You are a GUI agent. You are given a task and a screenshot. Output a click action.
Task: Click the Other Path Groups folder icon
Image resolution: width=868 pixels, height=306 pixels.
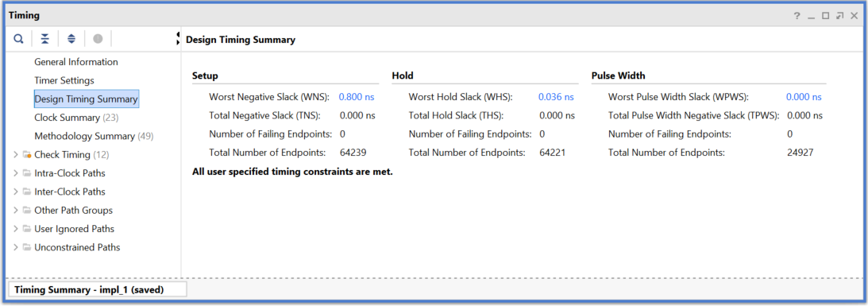click(26, 210)
